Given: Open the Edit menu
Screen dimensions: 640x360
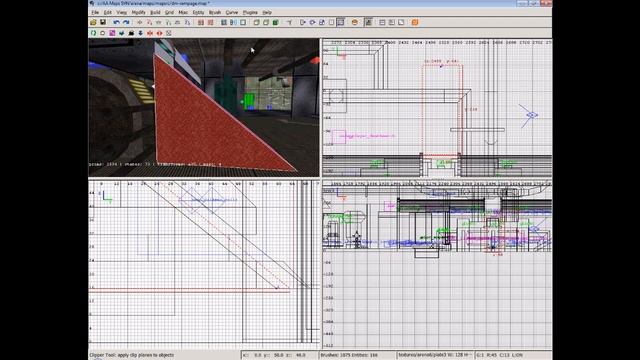Looking at the screenshot, I should click(x=107, y=13).
